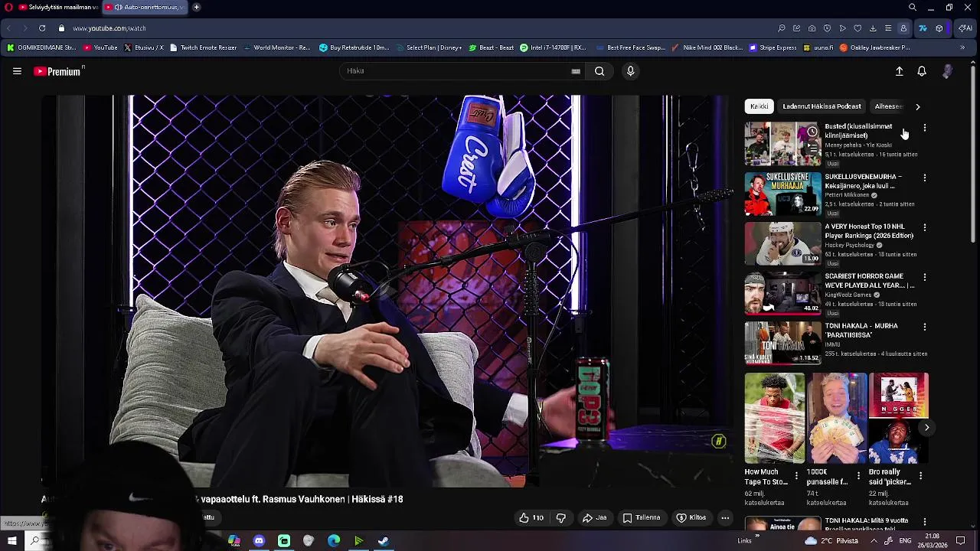Screen dimensions: 980x551
Task: Add Busted video to watch later clock icon
Action: (x=812, y=132)
